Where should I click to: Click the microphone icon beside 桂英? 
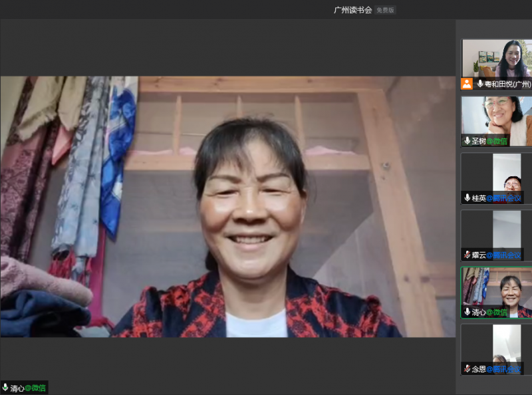pyautogui.click(x=467, y=198)
